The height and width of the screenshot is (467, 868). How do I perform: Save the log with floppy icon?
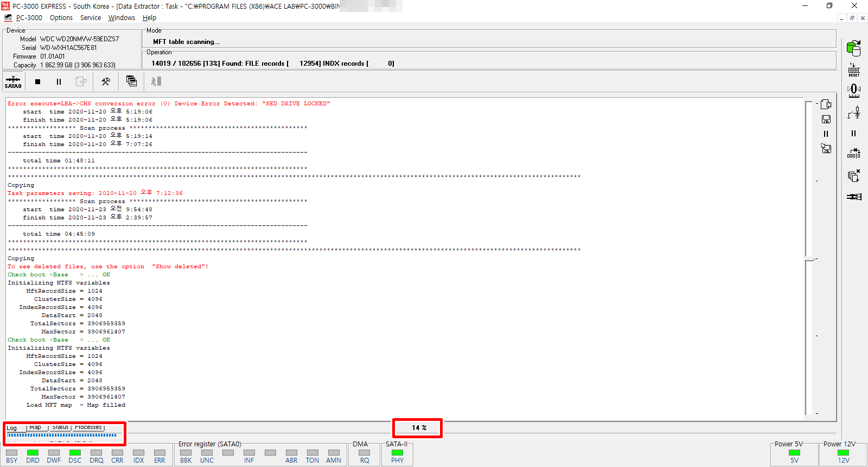[x=826, y=119]
